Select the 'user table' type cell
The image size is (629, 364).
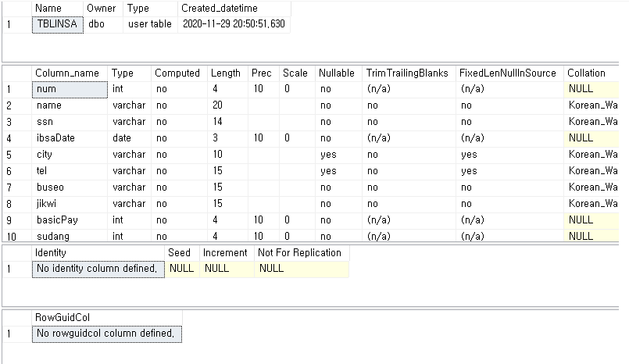151,25
